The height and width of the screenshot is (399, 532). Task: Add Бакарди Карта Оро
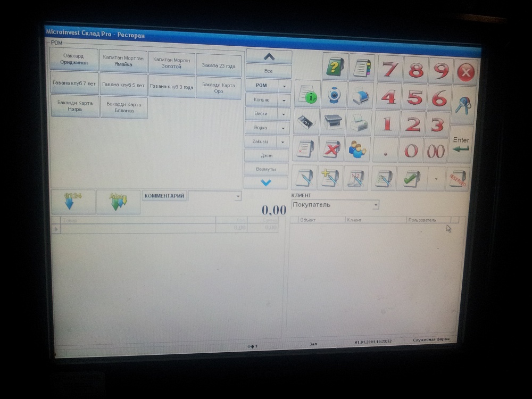pos(219,88)
